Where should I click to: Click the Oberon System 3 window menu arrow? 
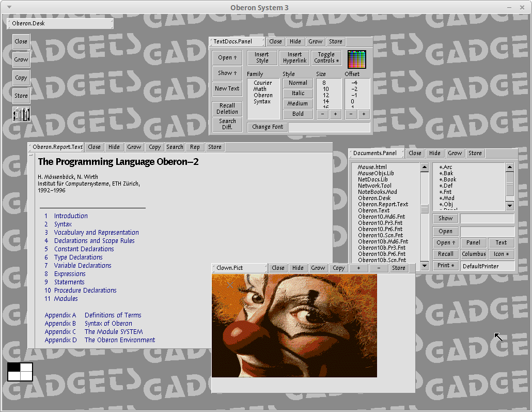coord(9,7)
